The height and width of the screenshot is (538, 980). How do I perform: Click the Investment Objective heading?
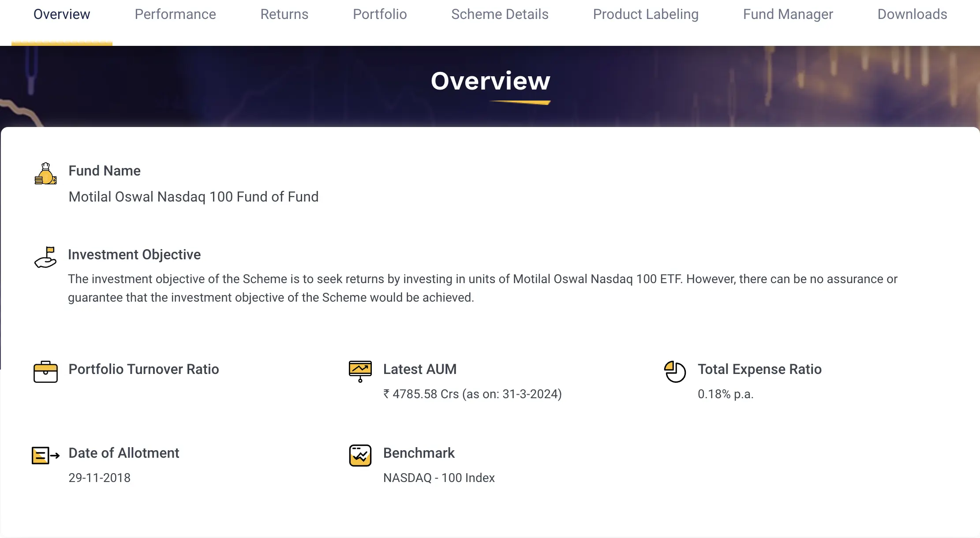pos(134,254)
